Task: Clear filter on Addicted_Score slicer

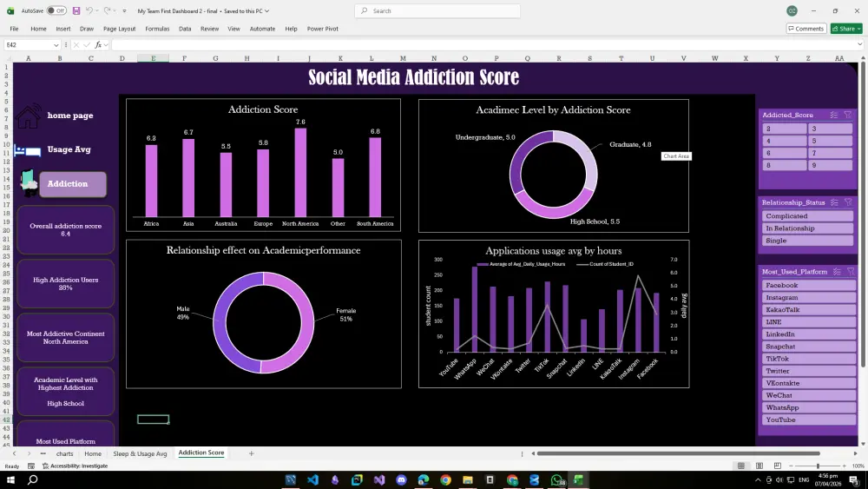Action: click(x=847, y=116)
